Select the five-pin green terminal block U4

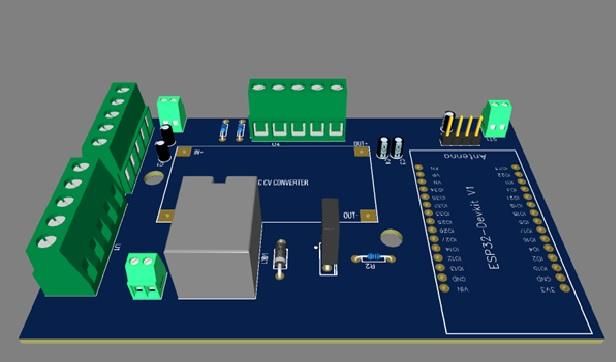[297, 109]
